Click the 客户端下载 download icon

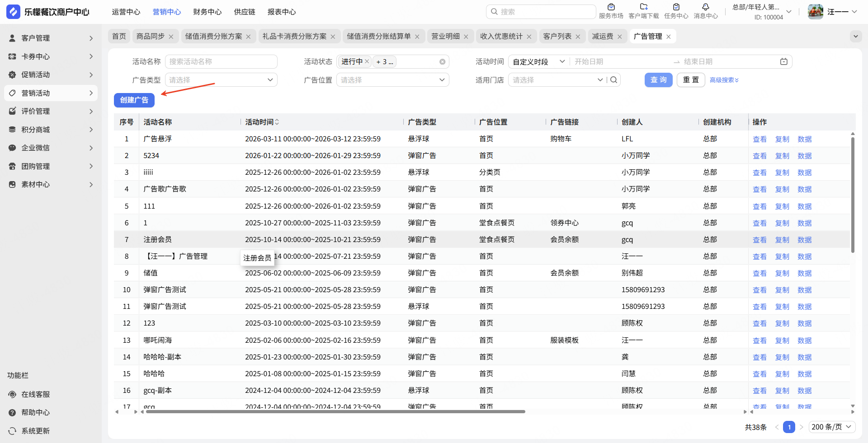click(x=643, y=7)
